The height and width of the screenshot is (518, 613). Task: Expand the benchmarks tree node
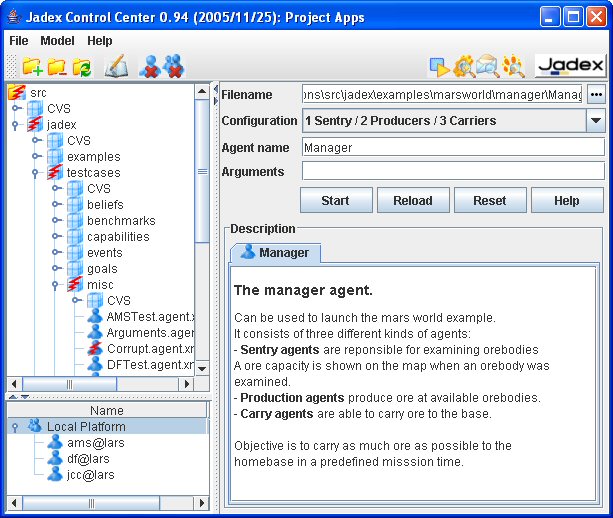(x=57, y=220)
